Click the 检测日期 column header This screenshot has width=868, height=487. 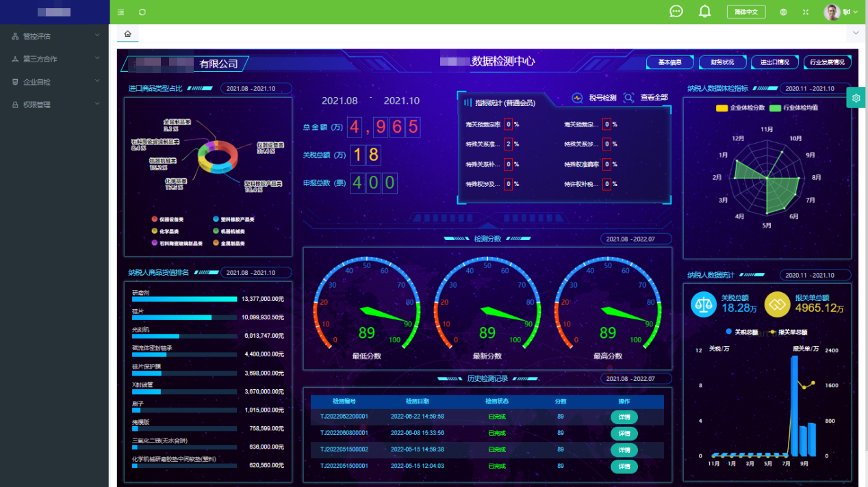click(418, 402)
